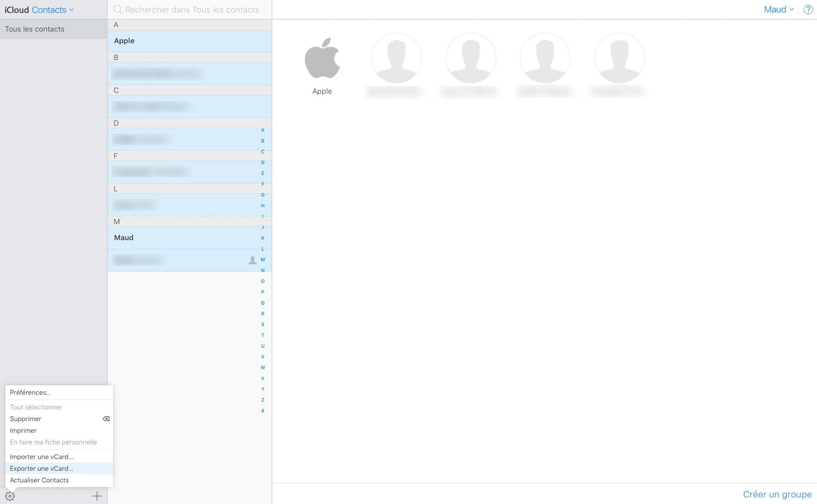Image resolution: width=817 pixels, height=504 pixels.
Task: Select the blurred contact under section C
Action: tap(190, 107)
